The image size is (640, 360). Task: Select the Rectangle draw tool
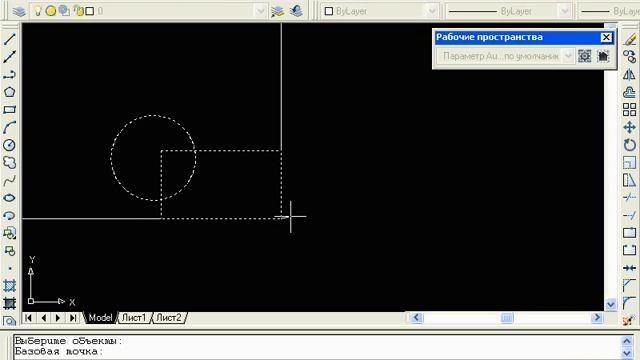coord(9,109)
